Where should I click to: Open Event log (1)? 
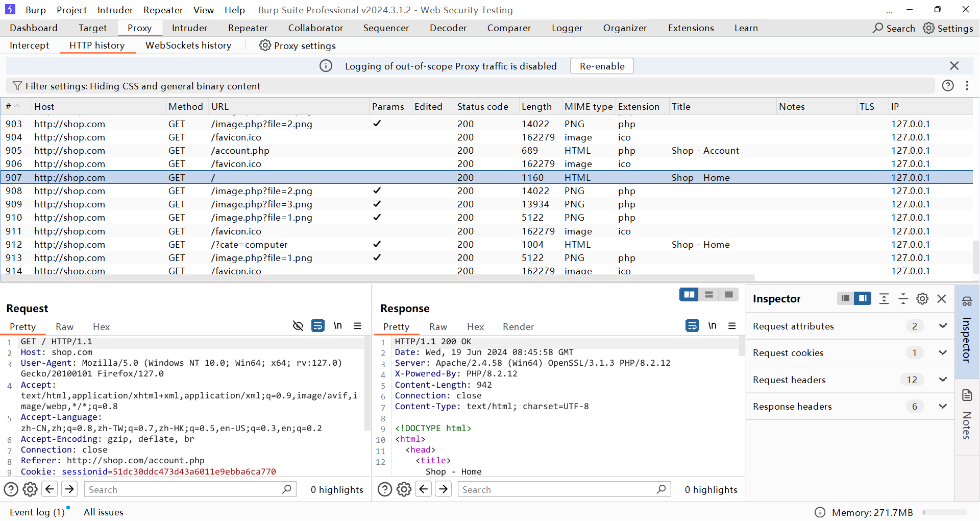coord(37,512)
